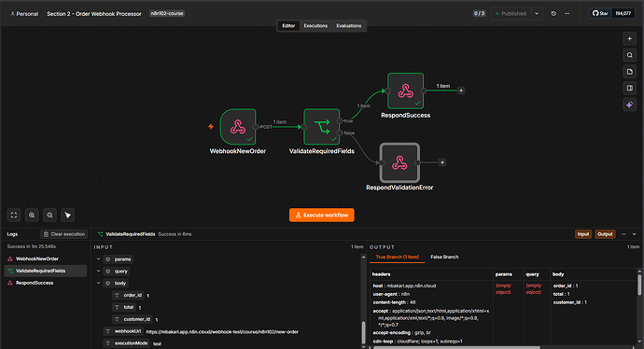Collapse the query input section
The height and width of the screenshot is (349, 644).
coord(99,271)
